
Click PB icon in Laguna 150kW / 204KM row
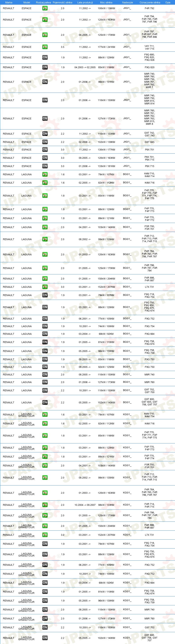pos(45,278)
